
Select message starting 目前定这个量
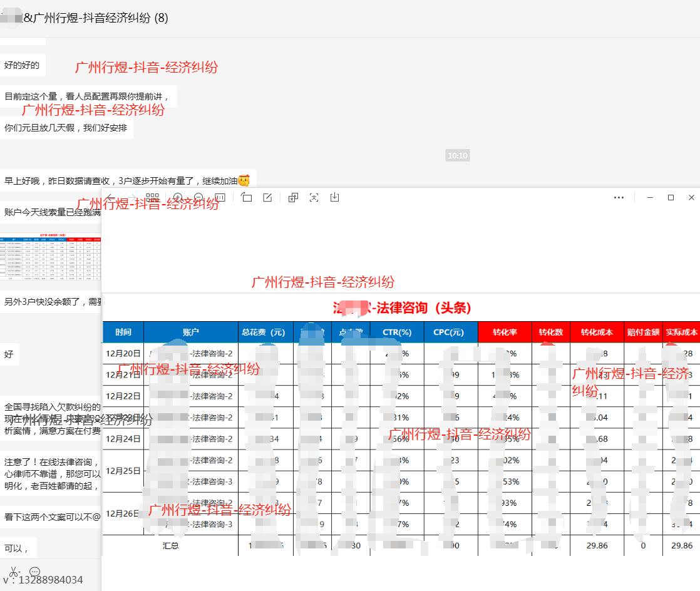[x=88, y=96]
